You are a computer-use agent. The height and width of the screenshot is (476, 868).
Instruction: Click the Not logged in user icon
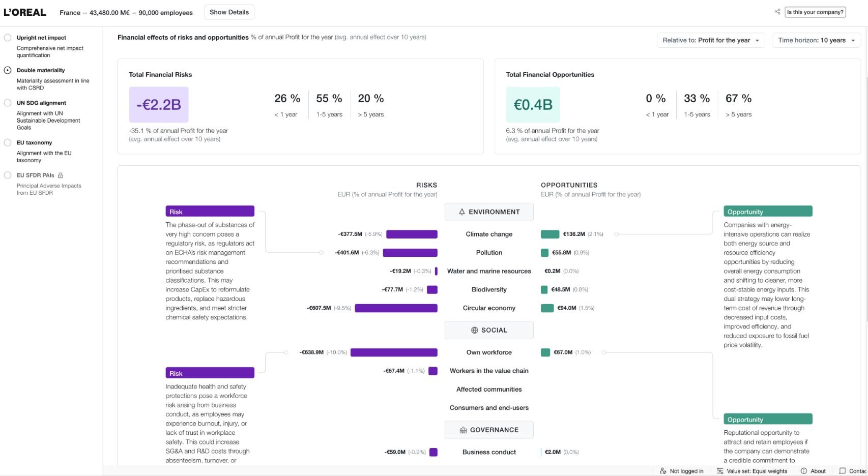click(x=663, y=471)
